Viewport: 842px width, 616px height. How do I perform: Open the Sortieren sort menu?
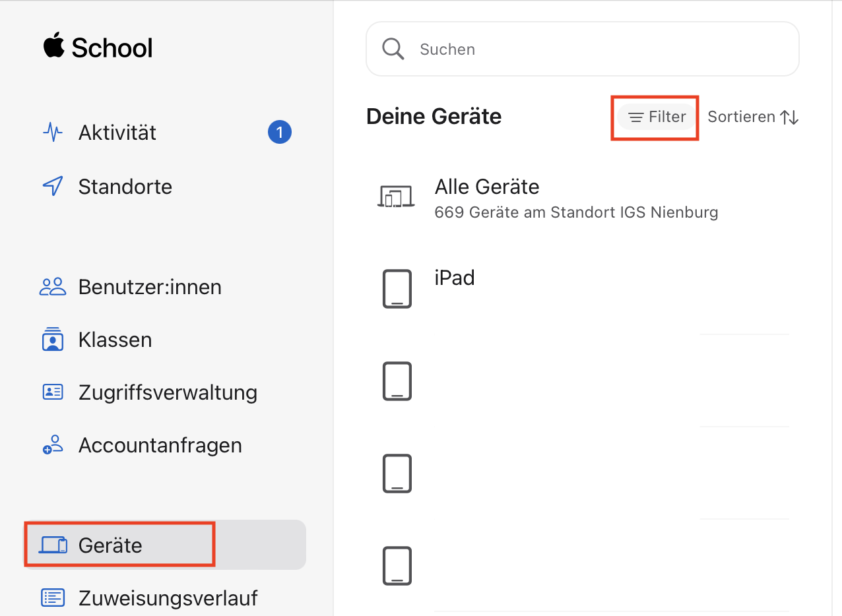click(741, 117)
